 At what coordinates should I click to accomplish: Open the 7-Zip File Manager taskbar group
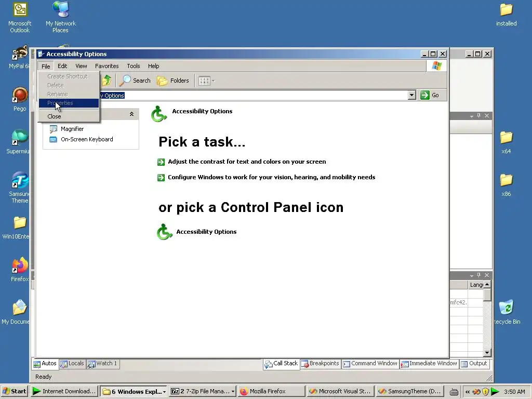(x=202, y=392)
